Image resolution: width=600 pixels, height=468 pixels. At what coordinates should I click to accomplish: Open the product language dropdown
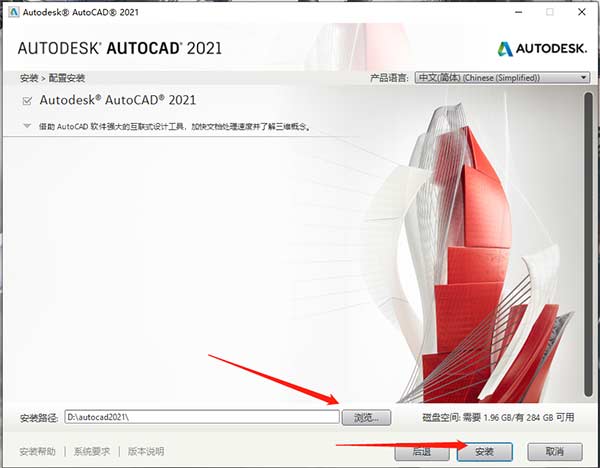[502, 78]
